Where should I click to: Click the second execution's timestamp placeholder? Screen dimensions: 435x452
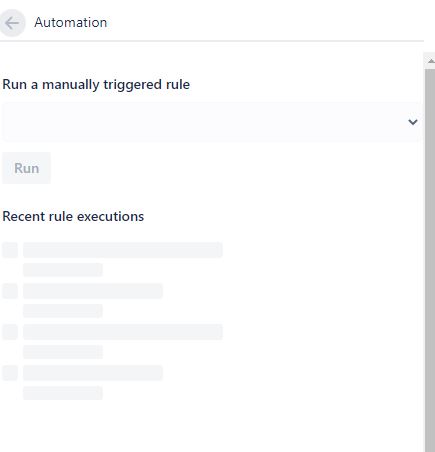coord(63,311)
